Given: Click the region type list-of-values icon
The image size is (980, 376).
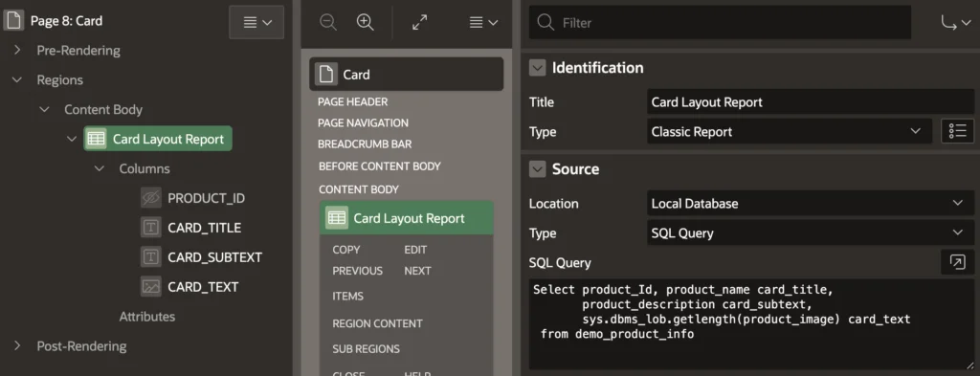Looking at the screenshot, I should 957,131.
